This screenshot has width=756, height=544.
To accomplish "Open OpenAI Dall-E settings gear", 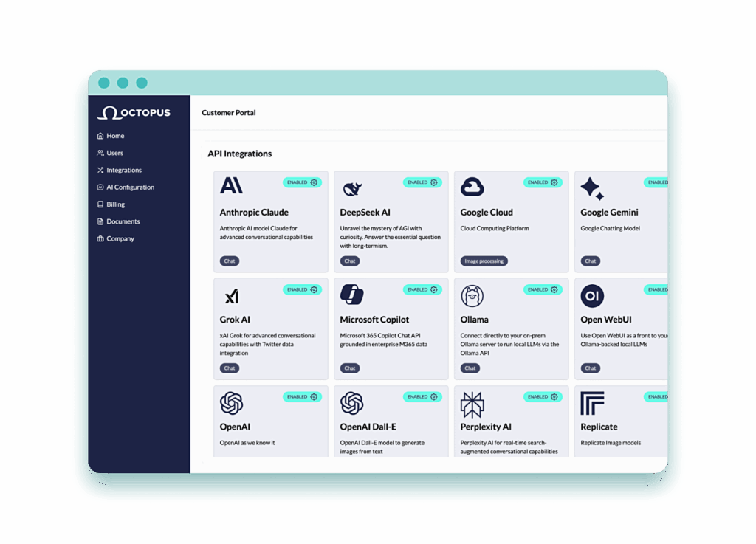I will [x=434, y=397].
